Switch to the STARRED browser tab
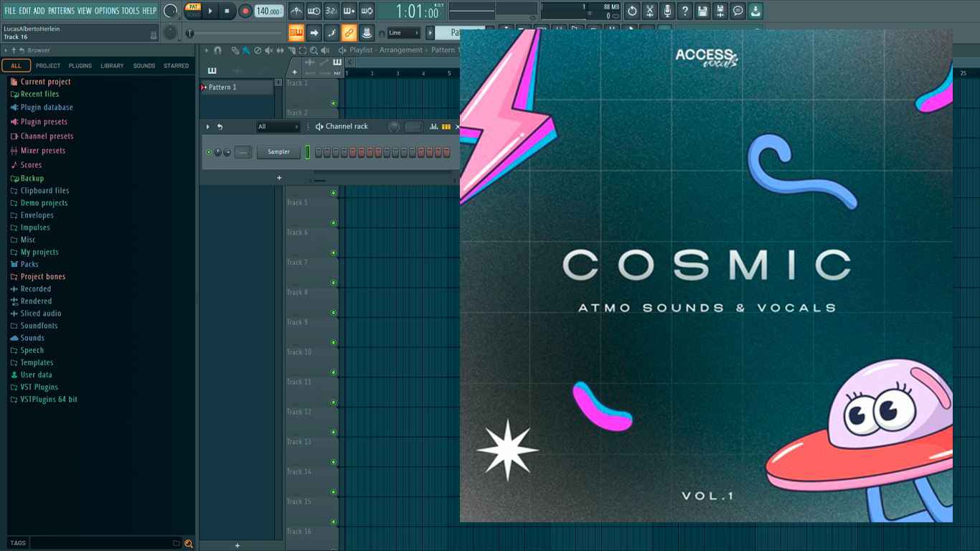Viewport: 980px width, 551px height. (176, 65)
